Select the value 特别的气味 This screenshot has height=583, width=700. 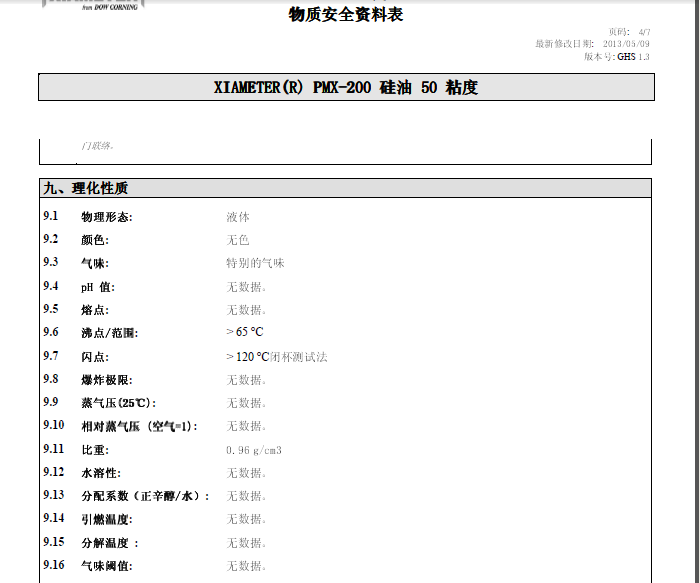point(255,263)
